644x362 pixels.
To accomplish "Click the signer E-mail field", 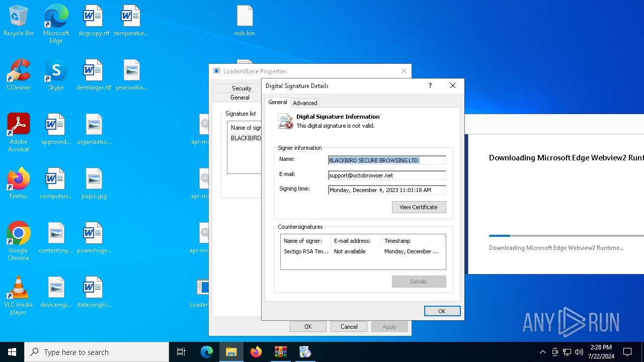I will click(387, 175).
